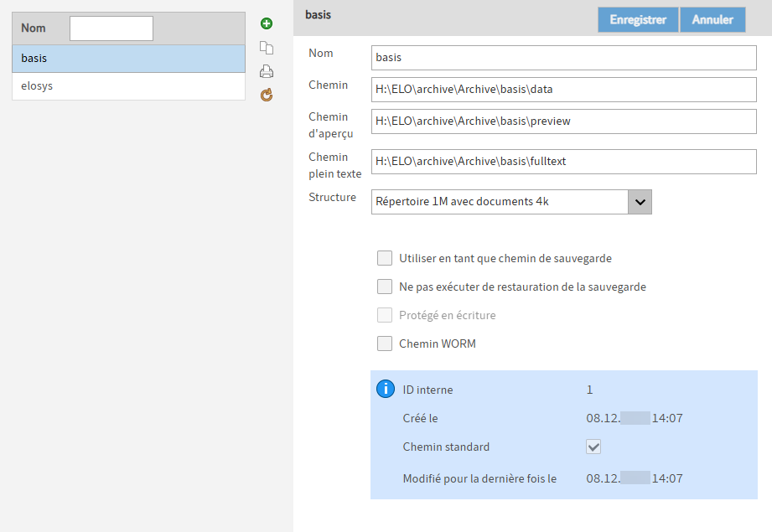Enable 'Utiliser en tant que chemin de sauvegarde'
Screen dimensions: 772x532
pyautogui.click(x=385, y=258)
